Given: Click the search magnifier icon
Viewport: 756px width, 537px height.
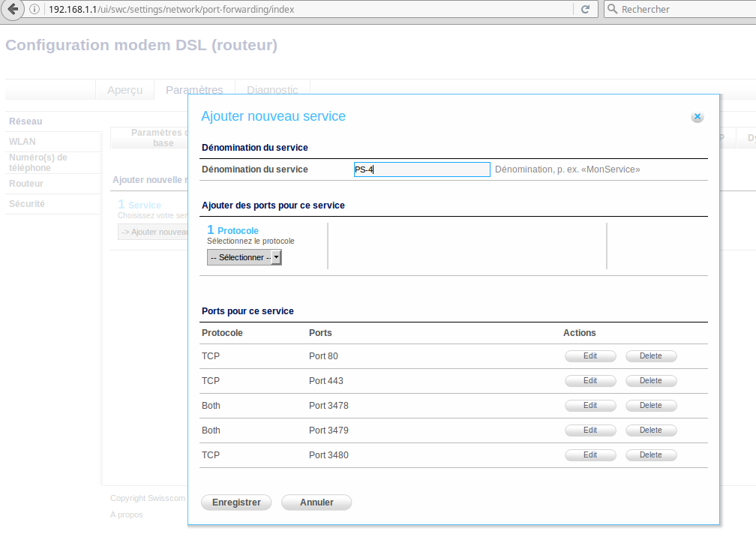Looking at the screenshot, I should tap(613, 10).
